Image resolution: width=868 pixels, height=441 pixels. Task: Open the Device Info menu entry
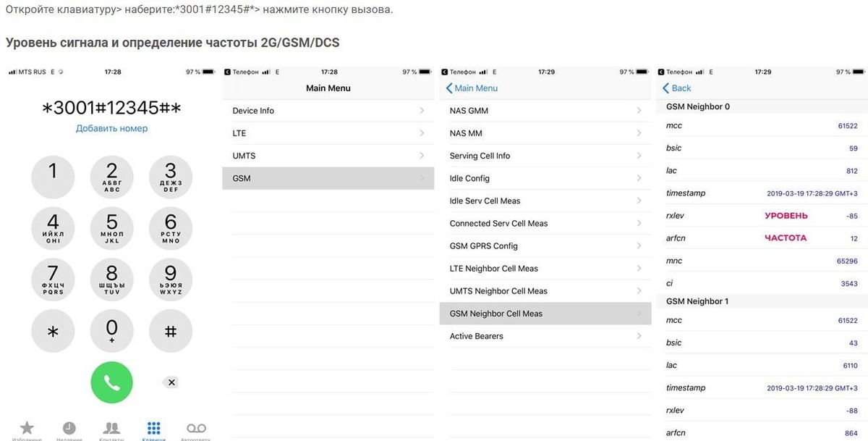pyautogui.click(x=328, y=111)
